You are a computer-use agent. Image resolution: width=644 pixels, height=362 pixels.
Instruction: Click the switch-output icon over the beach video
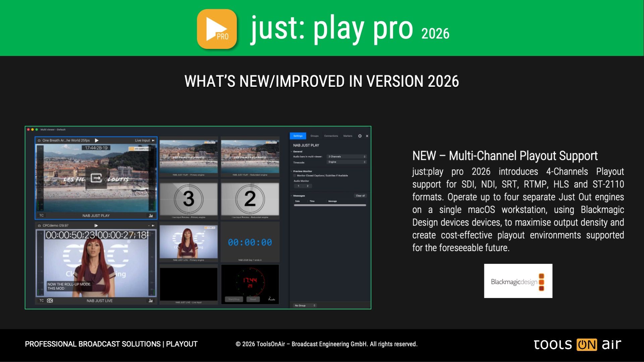(96, 178)
